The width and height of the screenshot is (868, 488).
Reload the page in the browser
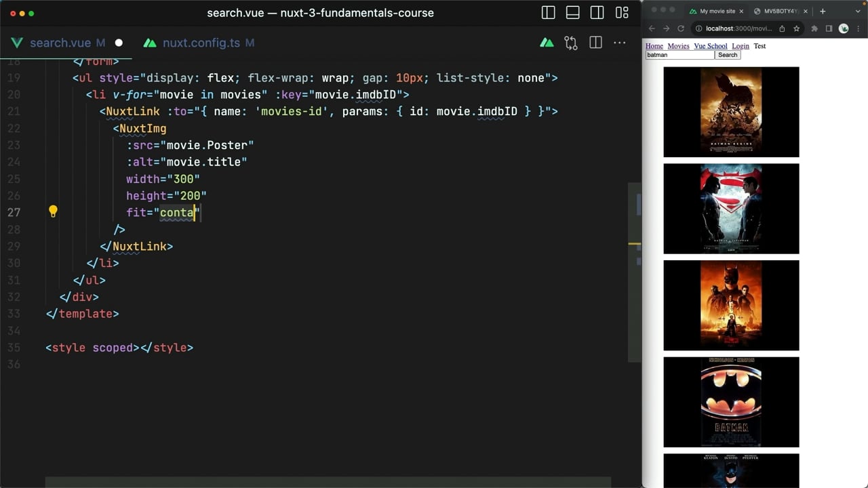(681, 28)
